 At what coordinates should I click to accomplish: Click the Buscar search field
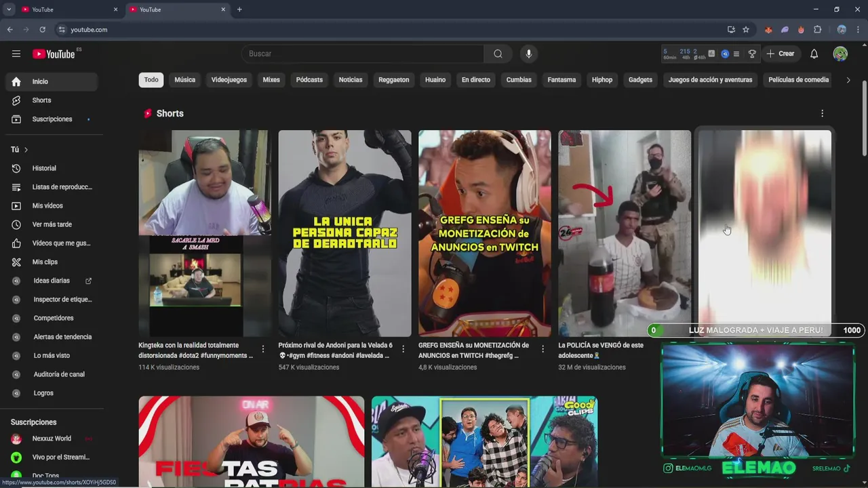coord(362,54)
